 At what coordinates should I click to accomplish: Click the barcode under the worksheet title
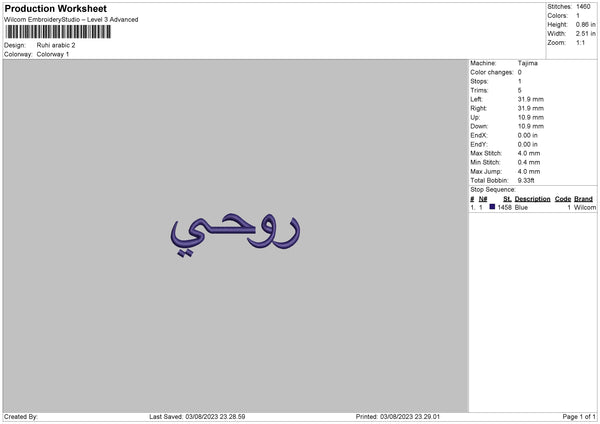coord(59,32)
